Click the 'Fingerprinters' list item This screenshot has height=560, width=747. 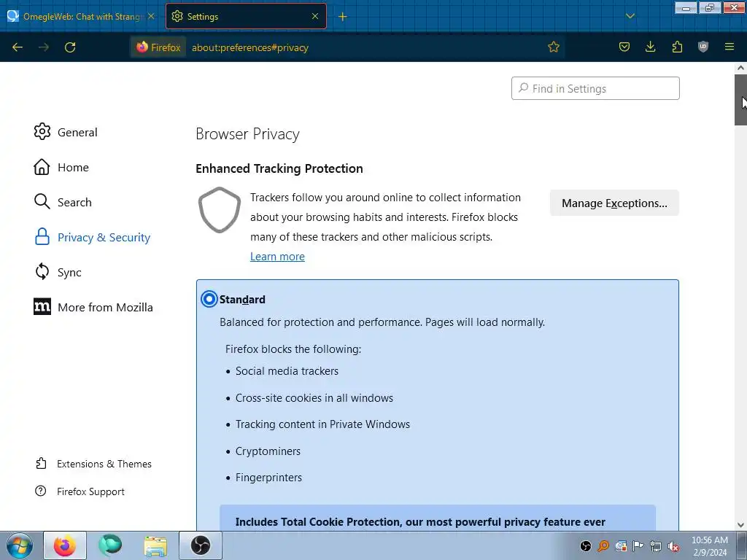coord(268,477)
